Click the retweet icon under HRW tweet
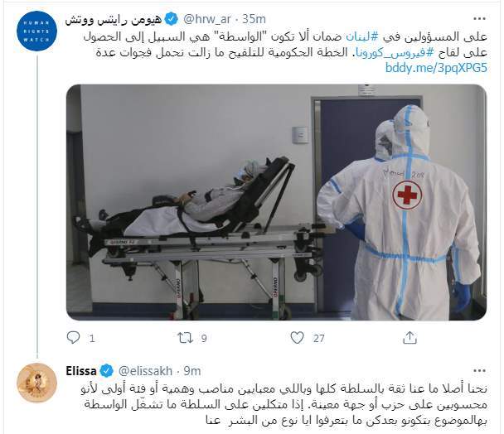The height and width of the screenshot is (434, 504). (185, 338)
